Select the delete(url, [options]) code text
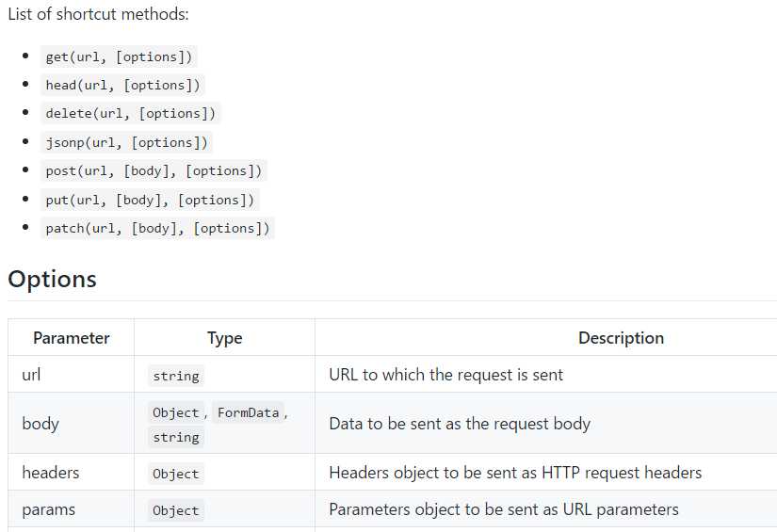777x532 pixels. (131, 113)
